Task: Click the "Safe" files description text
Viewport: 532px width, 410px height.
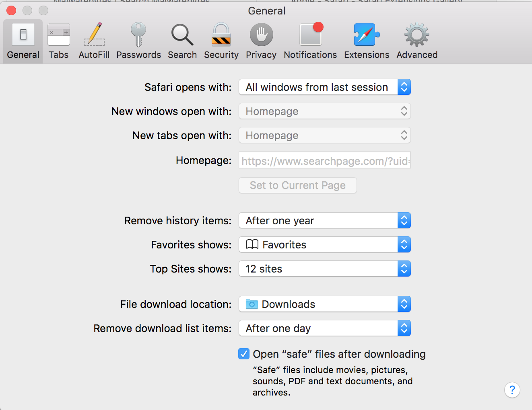Action: [x=333, y=381]
